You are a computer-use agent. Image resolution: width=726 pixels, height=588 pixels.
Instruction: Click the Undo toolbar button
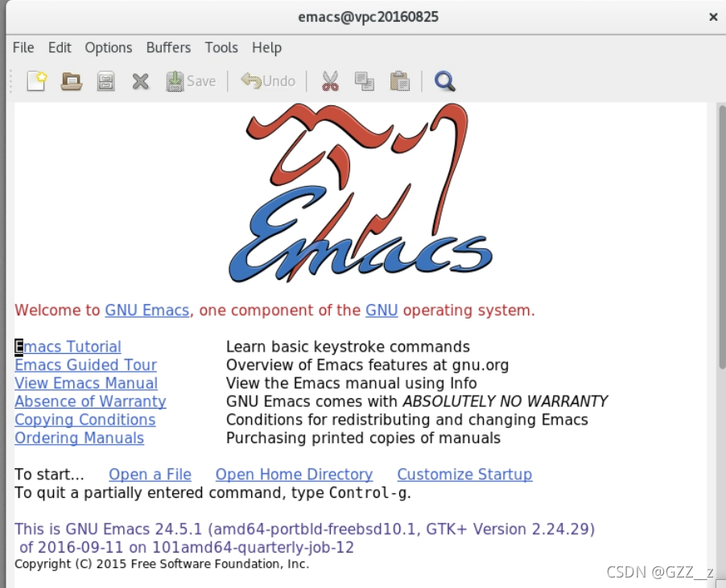pos(268,81)
